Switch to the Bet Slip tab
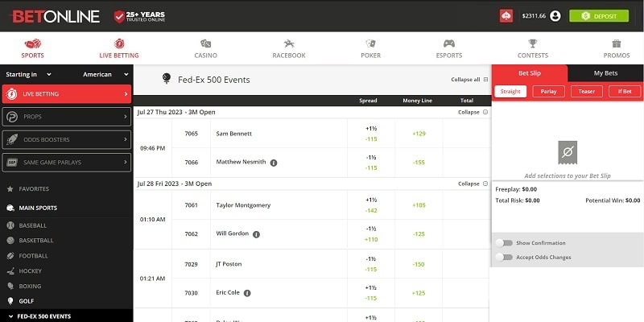This screenshot has height=322, width=644. (x=530, y=73)
